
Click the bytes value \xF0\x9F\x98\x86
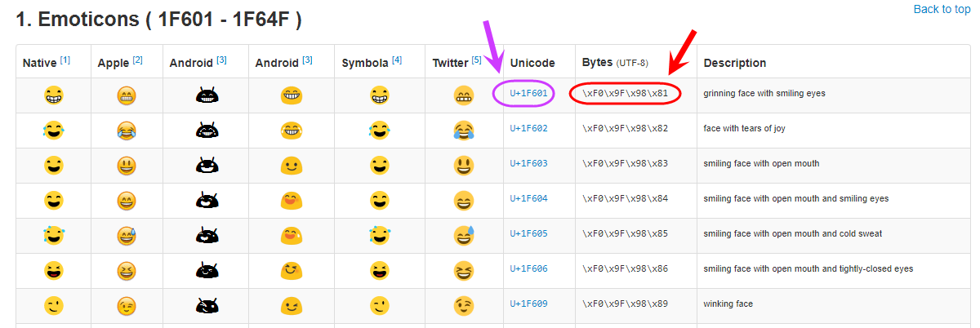[x=625, y=269]
